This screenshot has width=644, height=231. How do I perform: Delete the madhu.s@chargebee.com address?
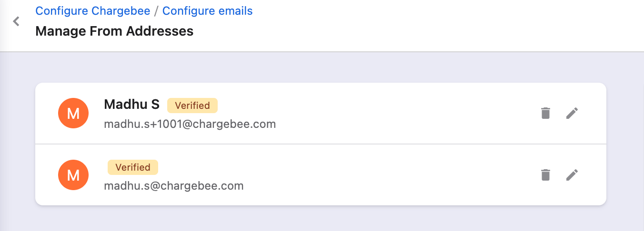point(545,175)
